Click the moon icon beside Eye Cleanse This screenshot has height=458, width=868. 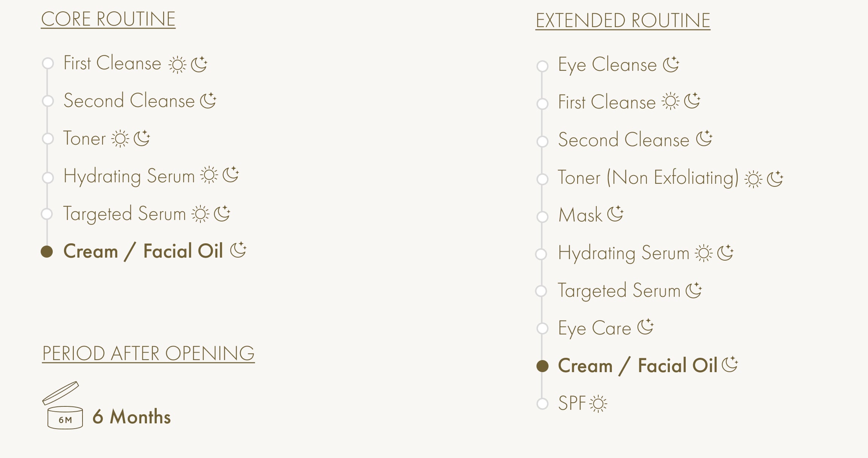(x=671, y=64)
